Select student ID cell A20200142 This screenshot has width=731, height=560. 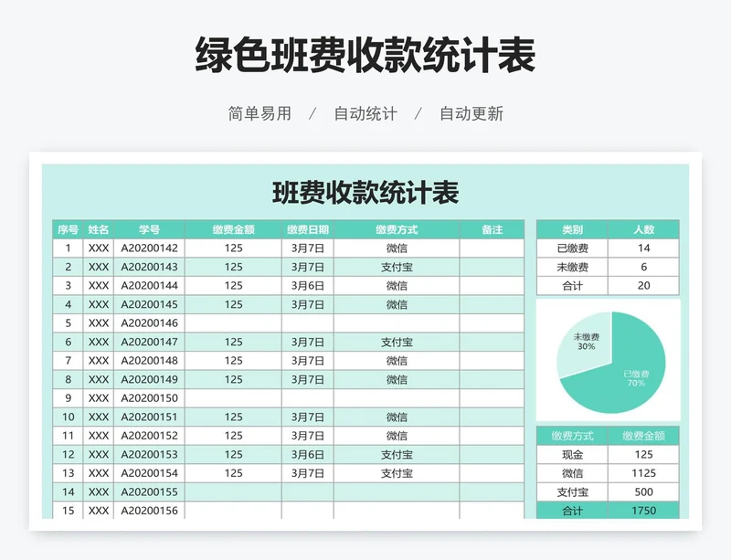point(149,248)
